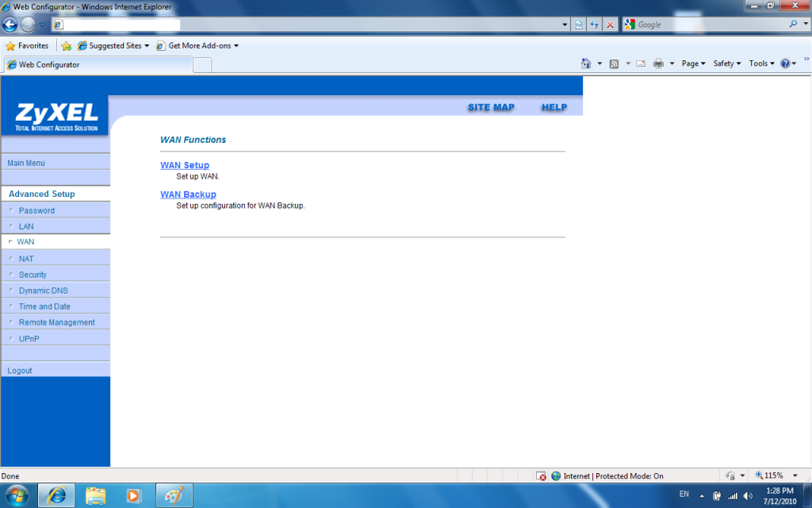The image size is (812, 508).
Task: Click the SITE MAP link
Action: [491, 108]
